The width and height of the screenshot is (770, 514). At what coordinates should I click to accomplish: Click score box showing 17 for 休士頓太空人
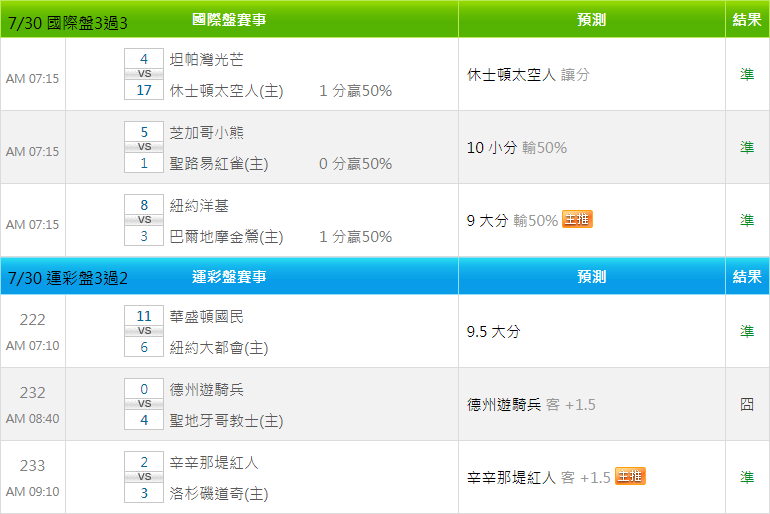click(x=144, y=90)
